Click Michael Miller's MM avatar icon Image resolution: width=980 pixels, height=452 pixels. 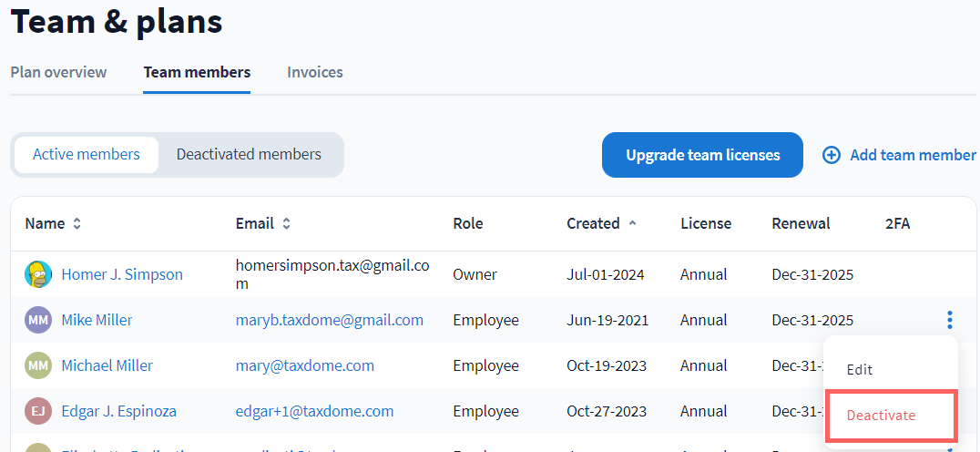click(38, 365)
